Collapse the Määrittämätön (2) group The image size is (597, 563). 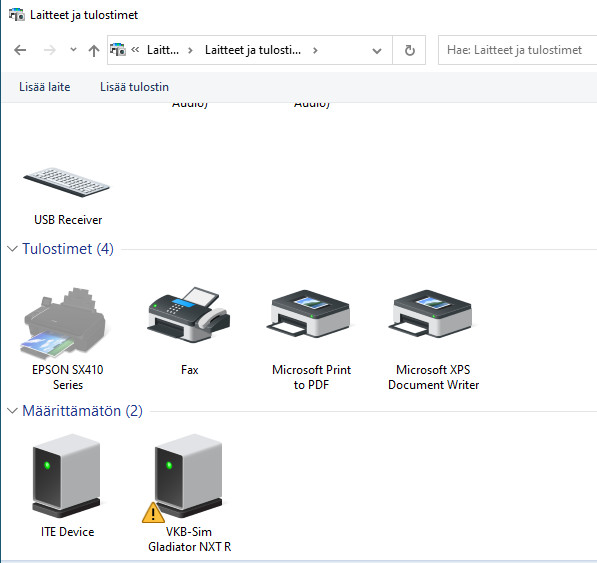coord(13,411)
